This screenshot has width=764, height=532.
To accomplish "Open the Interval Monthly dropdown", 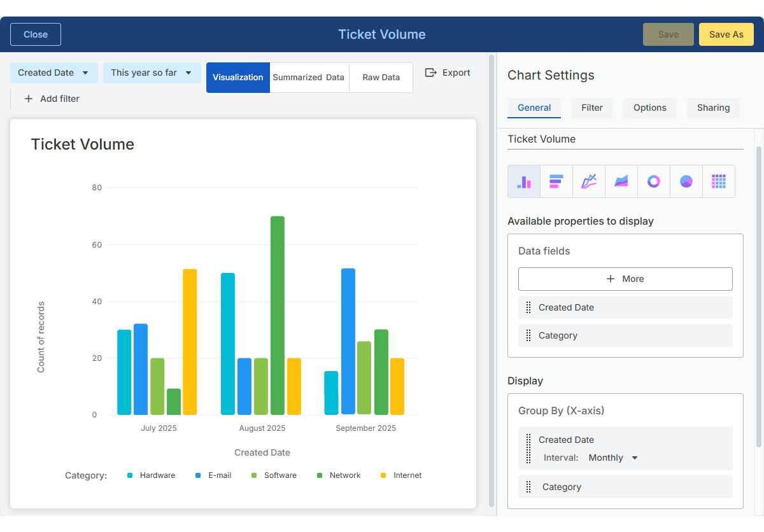I will click(613, 458).
